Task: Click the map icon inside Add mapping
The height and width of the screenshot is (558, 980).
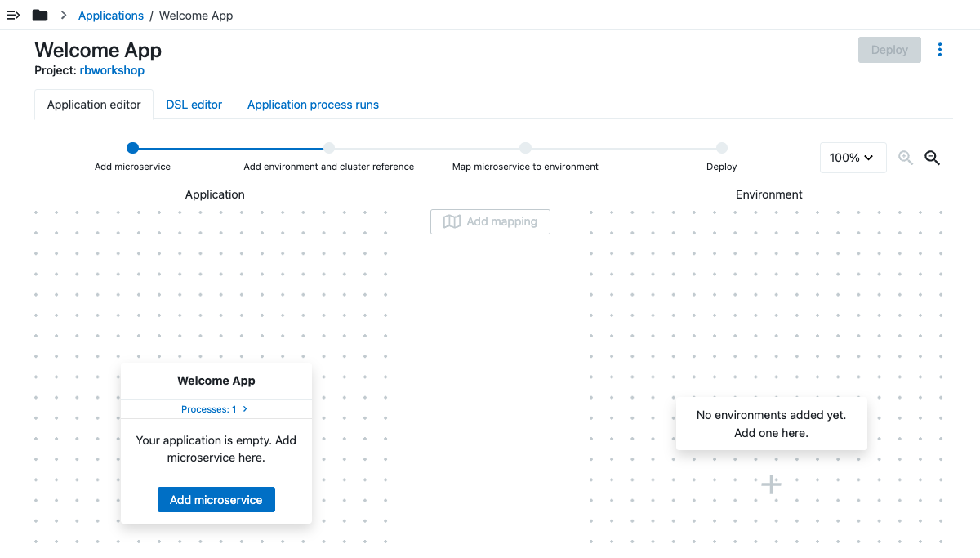Action: click(452, 221)
